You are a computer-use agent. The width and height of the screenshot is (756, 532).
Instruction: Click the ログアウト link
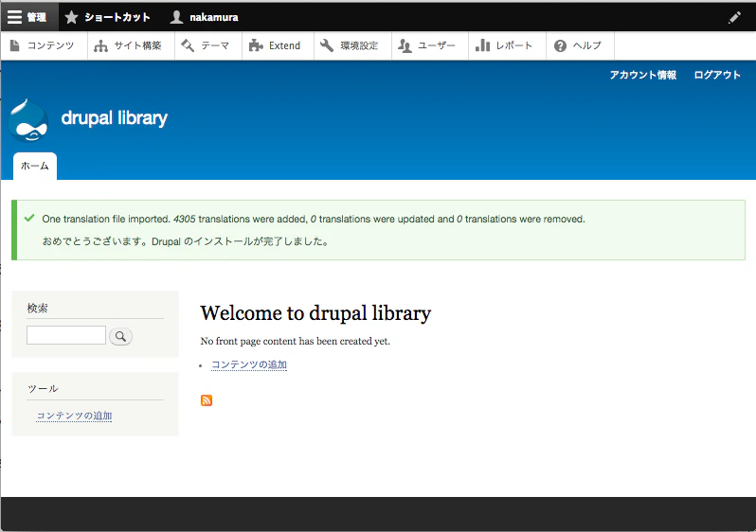pos(717,75)
